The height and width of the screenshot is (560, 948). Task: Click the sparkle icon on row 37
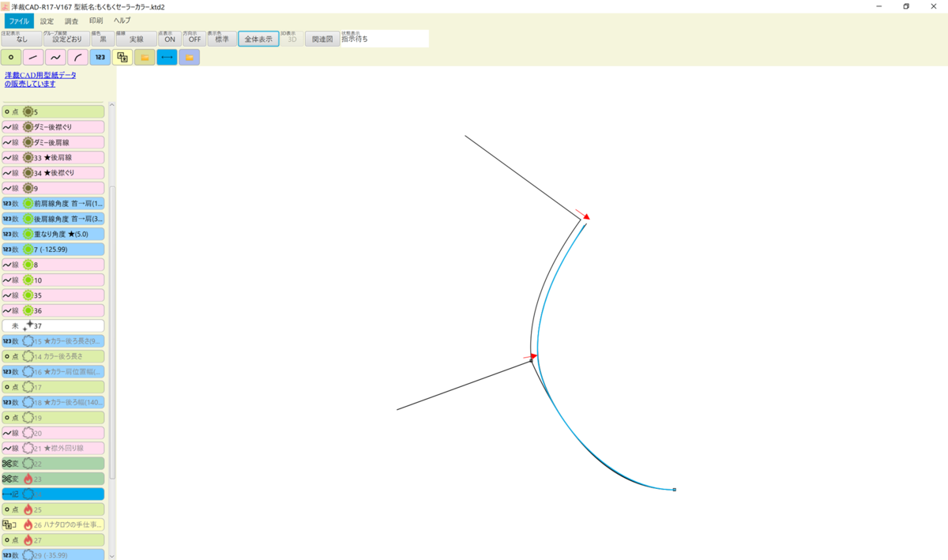click(x=28, y=325)
